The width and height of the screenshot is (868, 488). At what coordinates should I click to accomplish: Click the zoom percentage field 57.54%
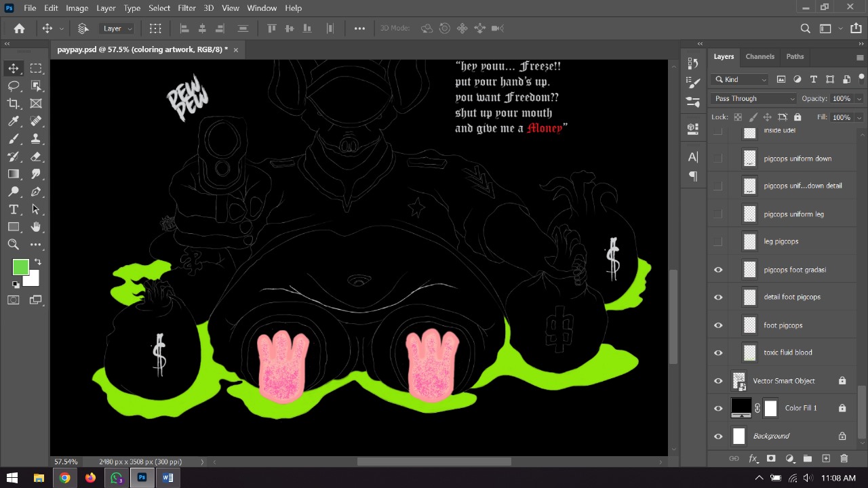[66, 462]
